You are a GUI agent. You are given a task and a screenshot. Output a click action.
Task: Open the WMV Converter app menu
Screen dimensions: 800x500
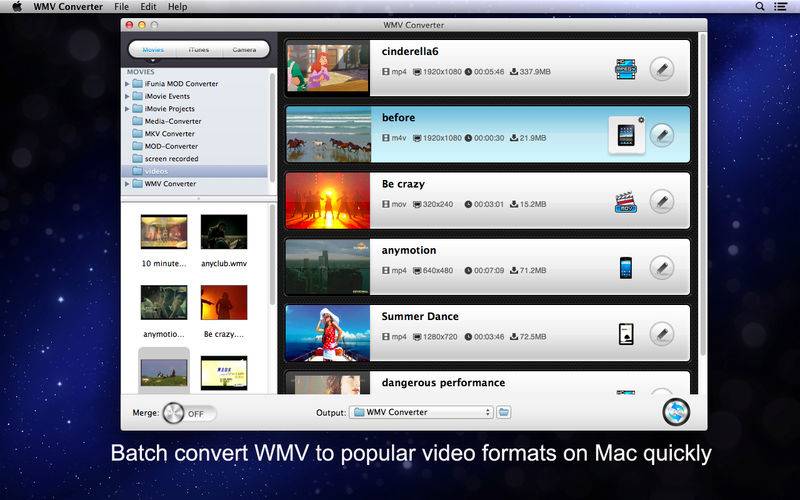[68, 7]
